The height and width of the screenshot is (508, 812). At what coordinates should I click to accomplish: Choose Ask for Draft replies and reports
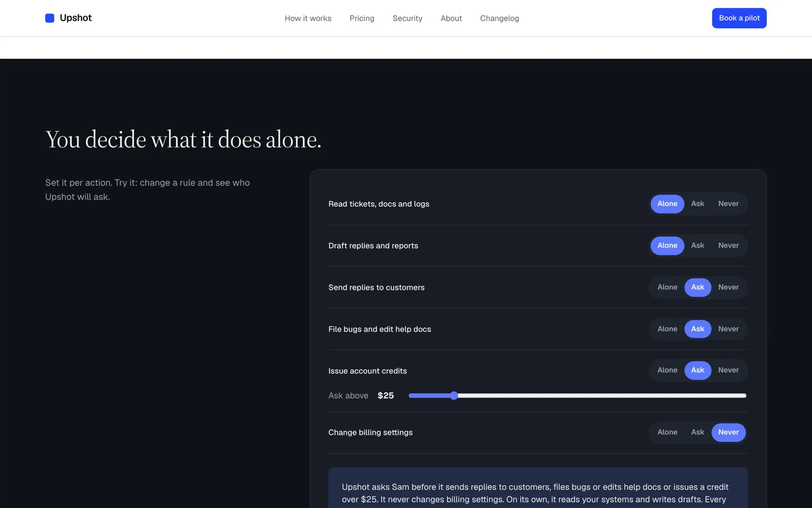698,245
